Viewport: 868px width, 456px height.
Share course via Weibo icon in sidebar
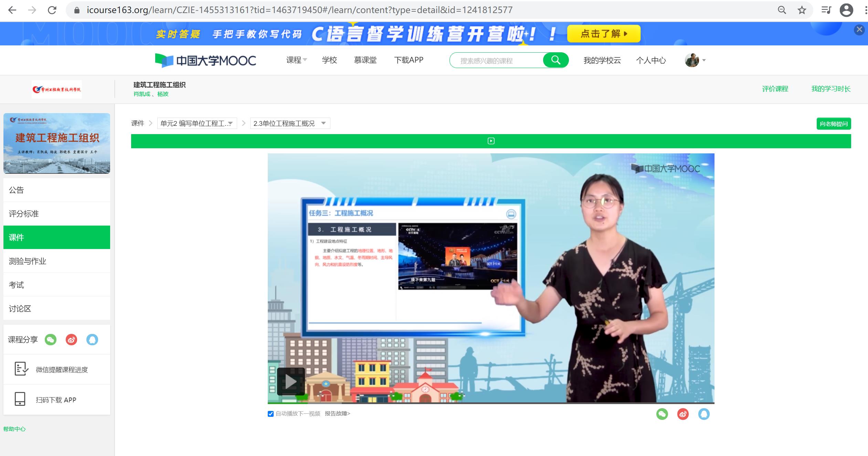pos(71,340)
